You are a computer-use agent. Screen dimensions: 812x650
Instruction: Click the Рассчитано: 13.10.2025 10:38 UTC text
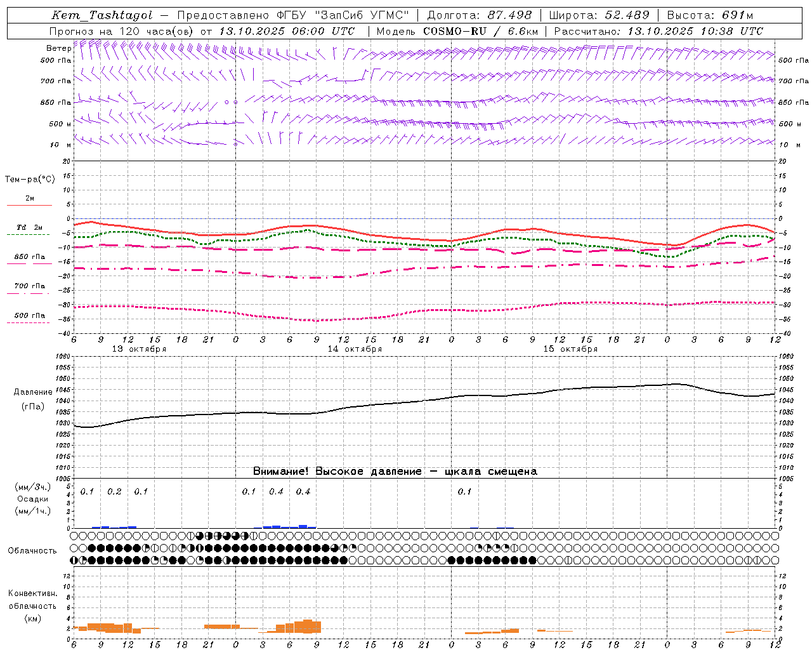(x=659, y=31)
